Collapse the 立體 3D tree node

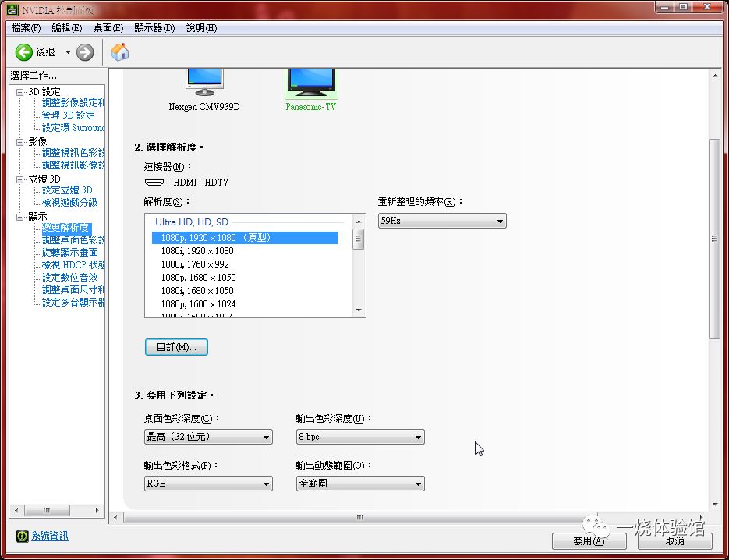[19, 179]
